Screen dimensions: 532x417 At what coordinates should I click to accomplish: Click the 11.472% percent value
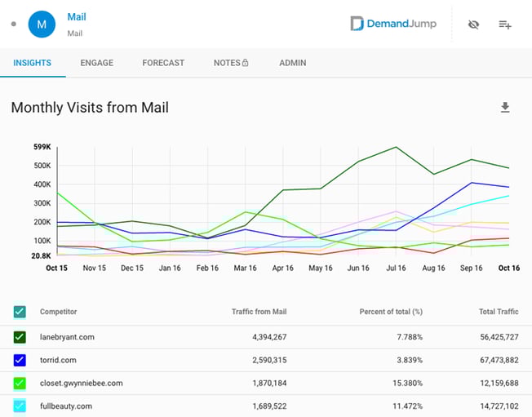pyautogui.click(x=407, y=406)
